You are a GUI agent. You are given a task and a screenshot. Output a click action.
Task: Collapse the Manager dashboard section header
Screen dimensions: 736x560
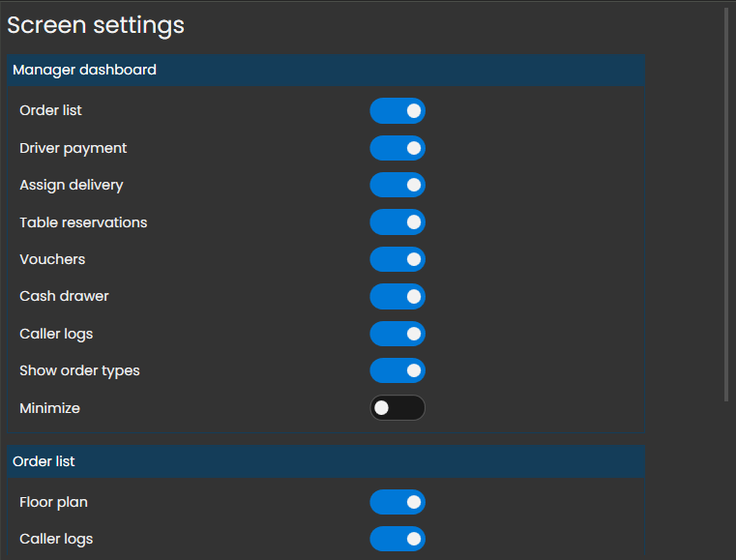326,71
